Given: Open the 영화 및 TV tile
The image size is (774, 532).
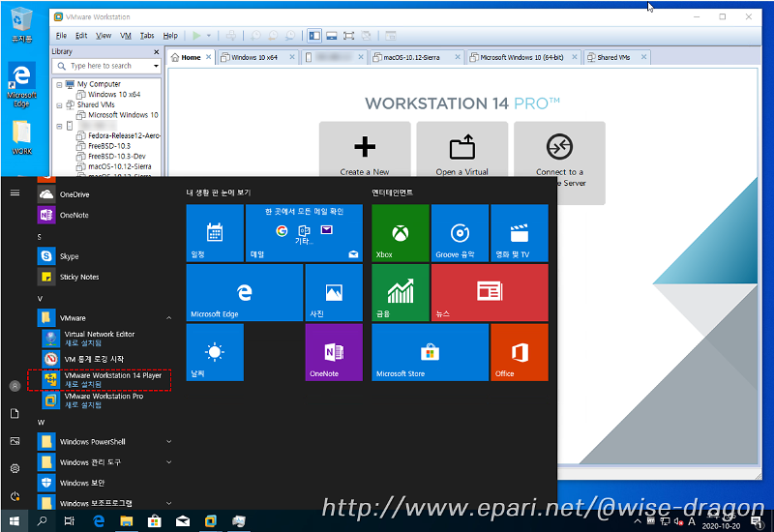Looking at the screenshot, I should 520,233.
